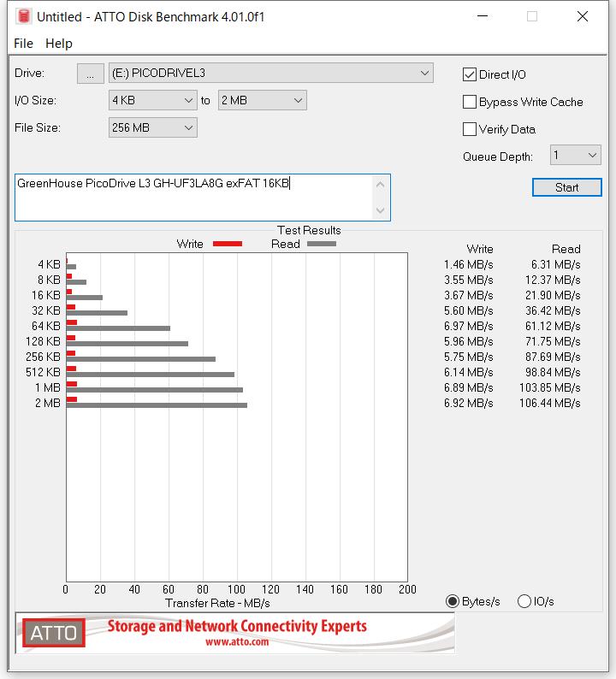
Task: Open the www.atto.com link in banner
Action: pyautogui.click(x=237, y=641)
